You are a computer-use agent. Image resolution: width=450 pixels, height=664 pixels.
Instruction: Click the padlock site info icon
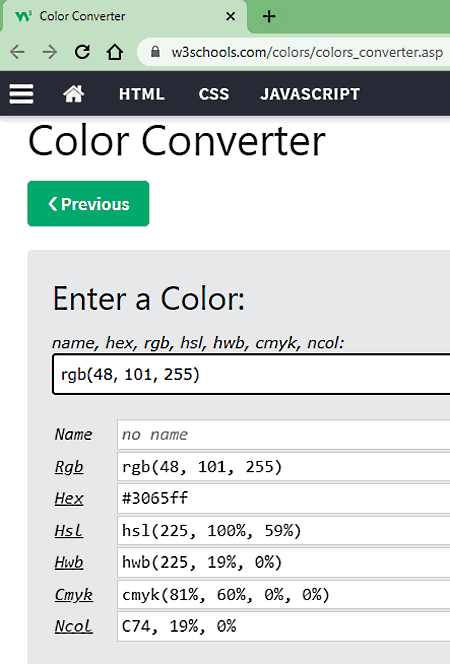155,52
